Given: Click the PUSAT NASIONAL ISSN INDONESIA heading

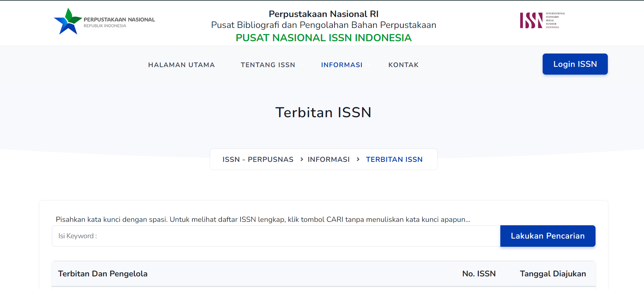Looking at the screenshot, I should point(324,38).
